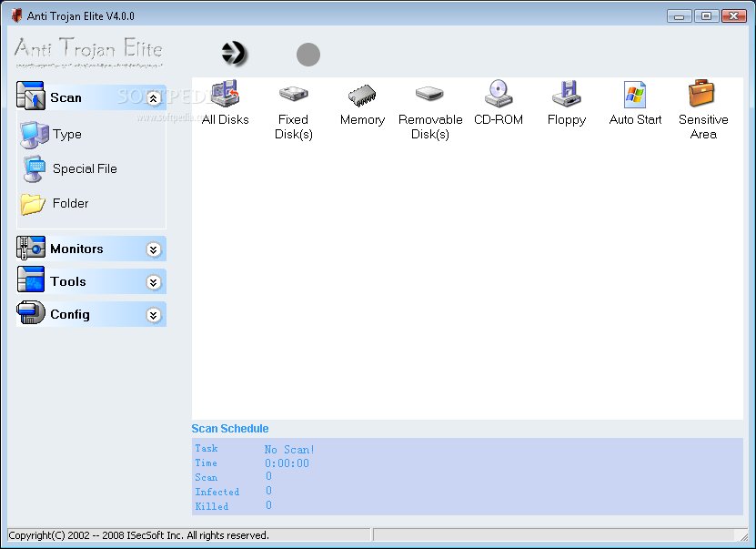Viewport: 756px width, 549px height.
Task: Click the Sensitive Area briefcase icon
Action: [701, 93]
